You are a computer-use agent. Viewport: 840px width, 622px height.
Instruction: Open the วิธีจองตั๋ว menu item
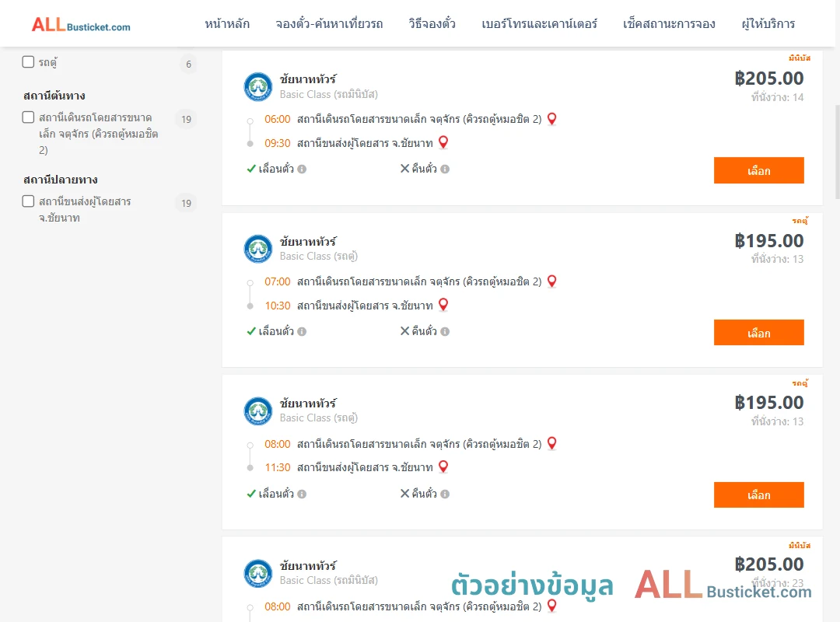click(432, 24)
